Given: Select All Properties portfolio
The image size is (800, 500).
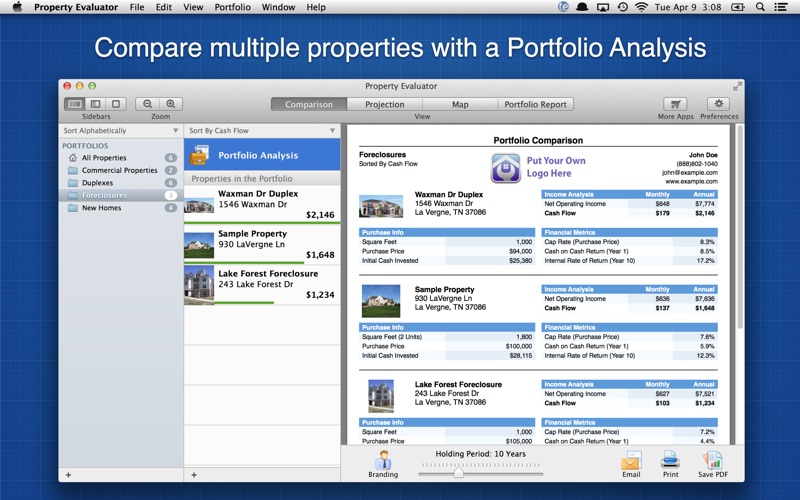Looking at the screenshot, I should click(121, 158).
